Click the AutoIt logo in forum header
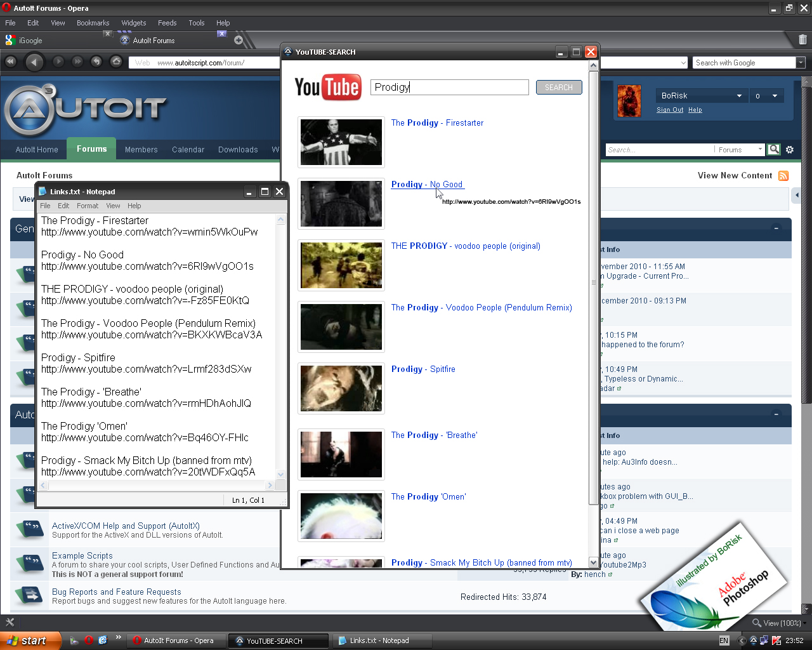 tap(86, 109)
